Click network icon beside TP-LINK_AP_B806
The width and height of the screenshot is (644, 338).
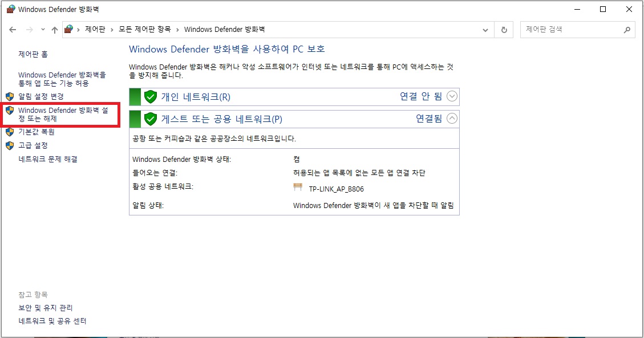(298, 188)
